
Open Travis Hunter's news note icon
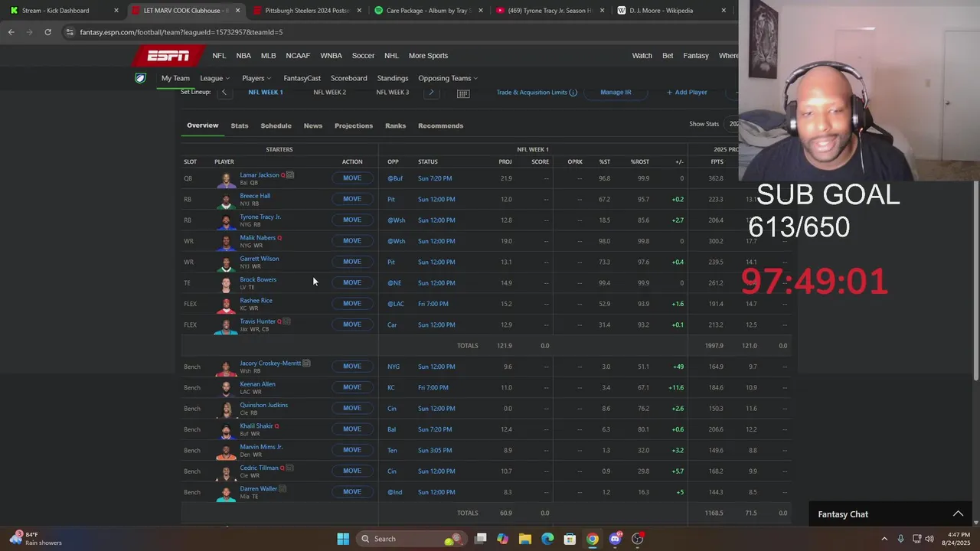coord(286,321)
